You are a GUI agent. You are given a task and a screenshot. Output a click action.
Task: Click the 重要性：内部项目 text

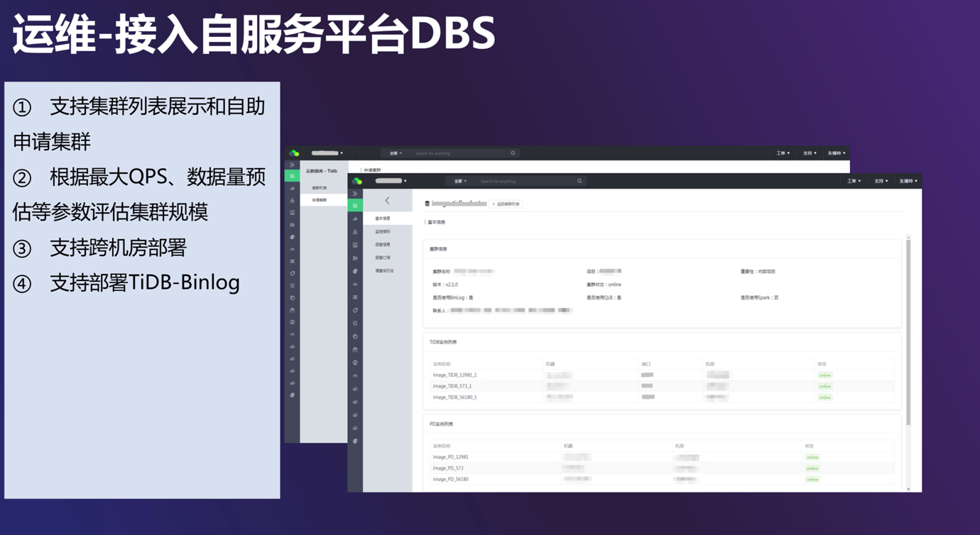click(758, 272)
